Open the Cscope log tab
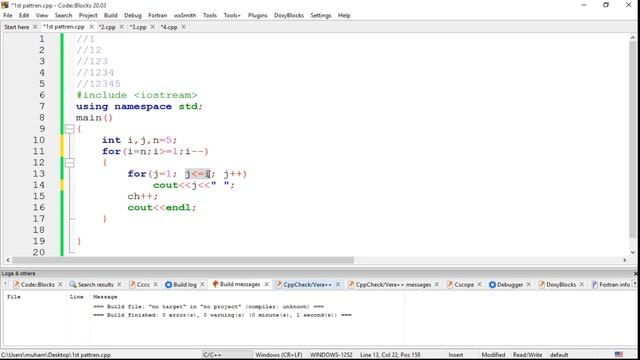The width and height of the screenshot is (640, 360). point(464,284)
